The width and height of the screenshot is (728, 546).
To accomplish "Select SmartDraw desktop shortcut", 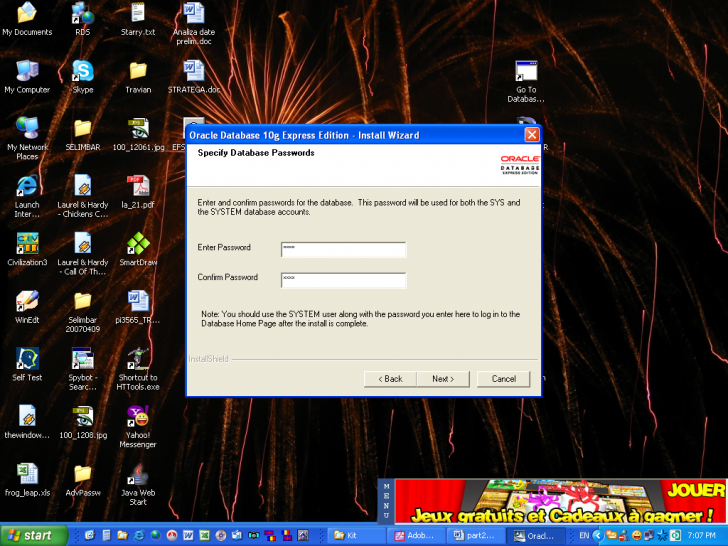I will [138, 250].
